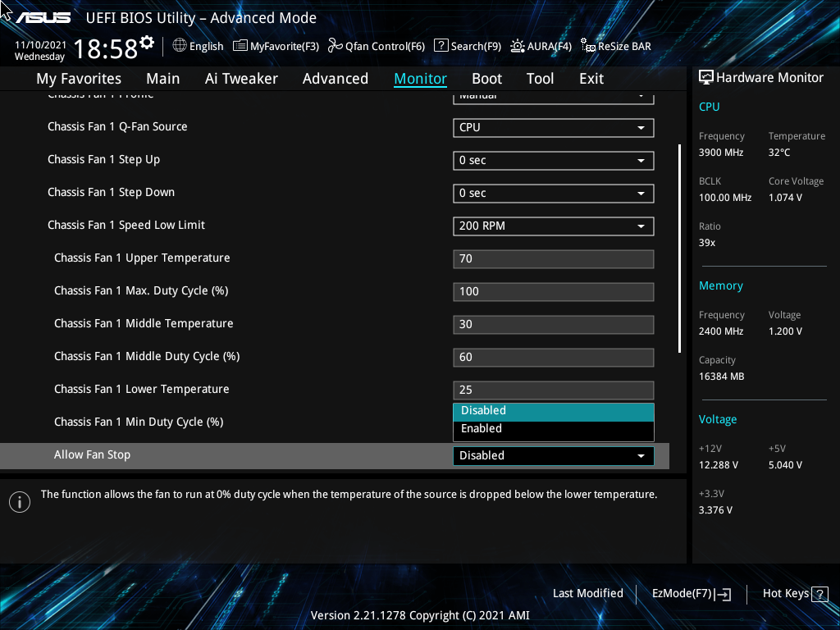Screen dimensions: 840x630
Task: Click Memory heading in Hardware Monitor
Action: 720,286
